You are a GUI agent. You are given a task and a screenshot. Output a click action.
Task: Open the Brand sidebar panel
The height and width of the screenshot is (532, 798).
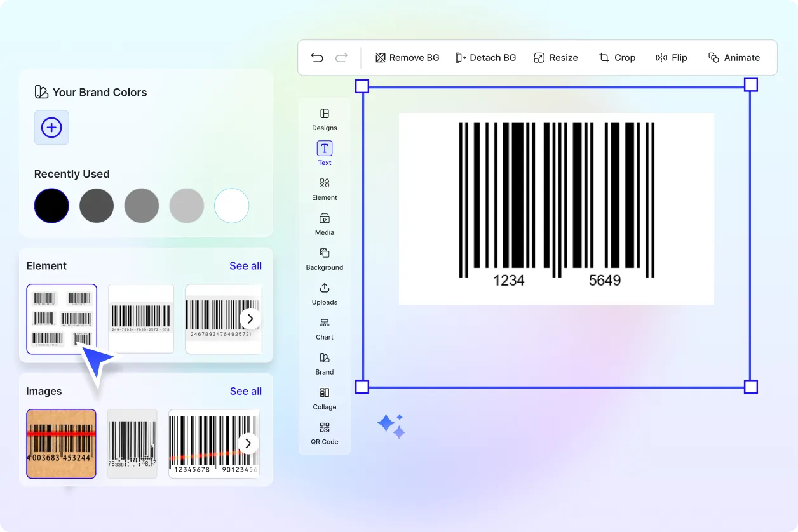325,363
